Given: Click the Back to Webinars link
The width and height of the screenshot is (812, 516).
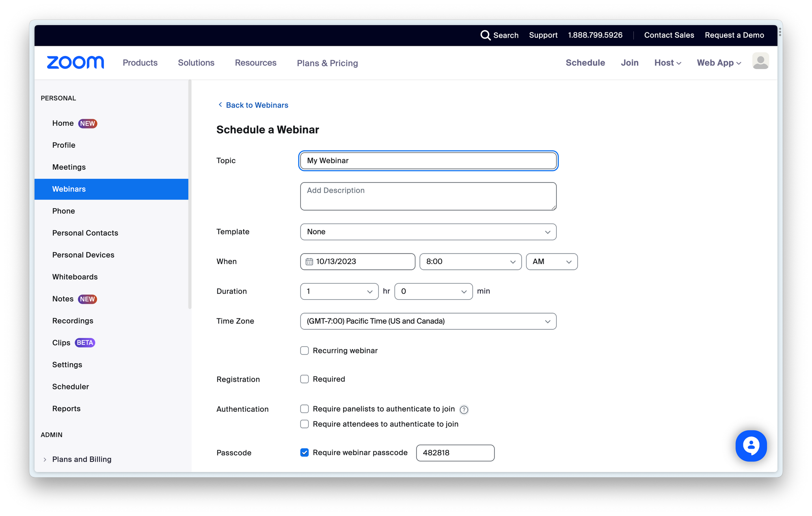Looking at the screenshot, I should tap(257, 105).
